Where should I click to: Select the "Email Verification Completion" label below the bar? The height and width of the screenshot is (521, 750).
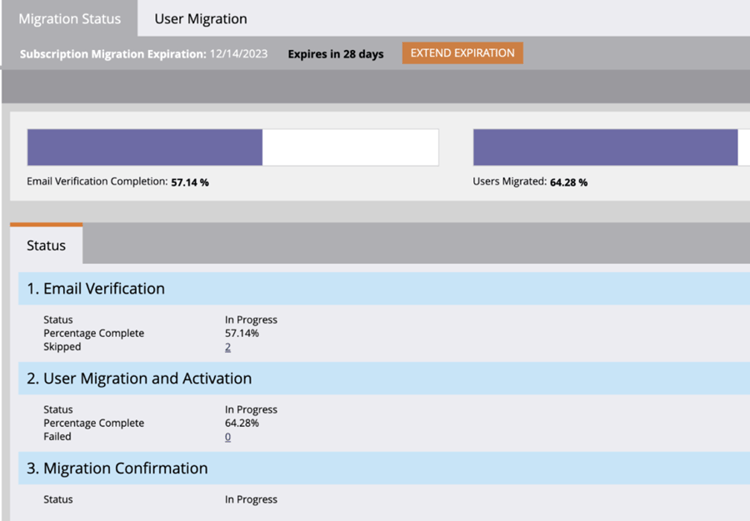pyautogui.click(x=97, y=183)
